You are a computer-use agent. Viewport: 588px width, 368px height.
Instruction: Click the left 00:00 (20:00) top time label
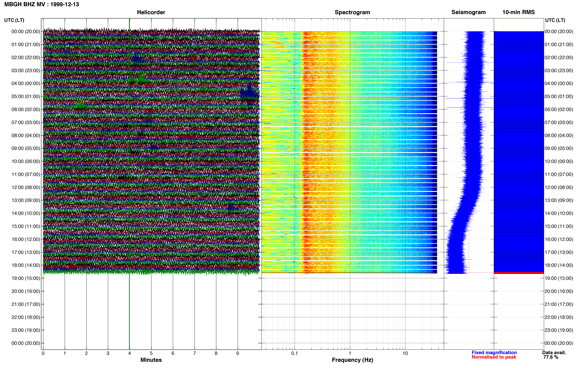pyautogui.click(x=26, y=31)
